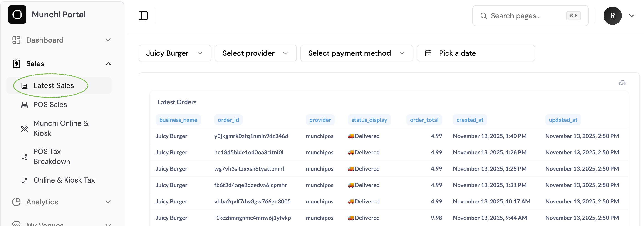644x226 pixels.
Task: Click the Sales receipt icon
Action: tap(16, 64)
